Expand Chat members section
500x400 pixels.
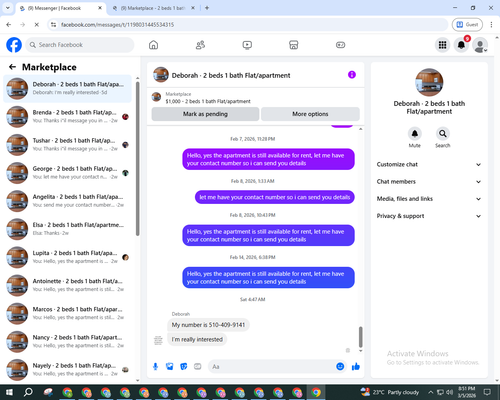pos(429,182)
